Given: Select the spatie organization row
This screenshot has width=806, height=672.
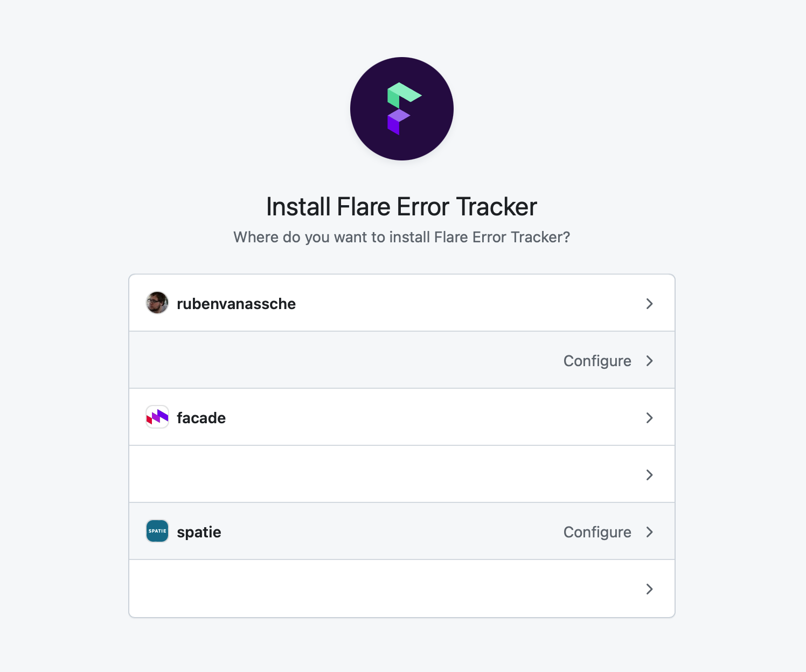Looking at the screenshot, I should click(377, 531).
